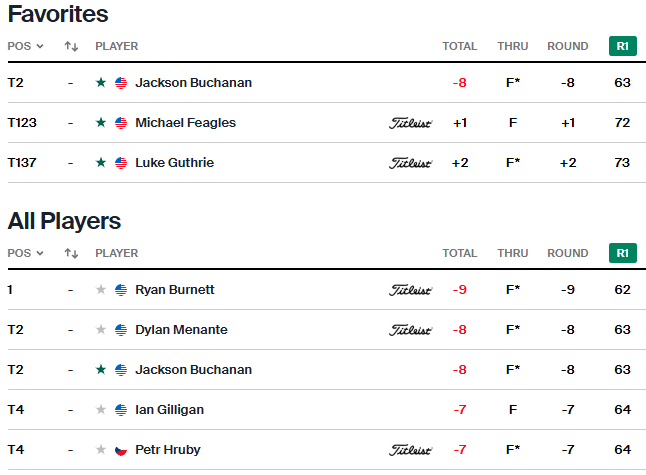Viewport: 646px width, 475px height.
Task: Click movement sort arrows in All Players header
Action: pyautogui.click(x=71, y=253)
